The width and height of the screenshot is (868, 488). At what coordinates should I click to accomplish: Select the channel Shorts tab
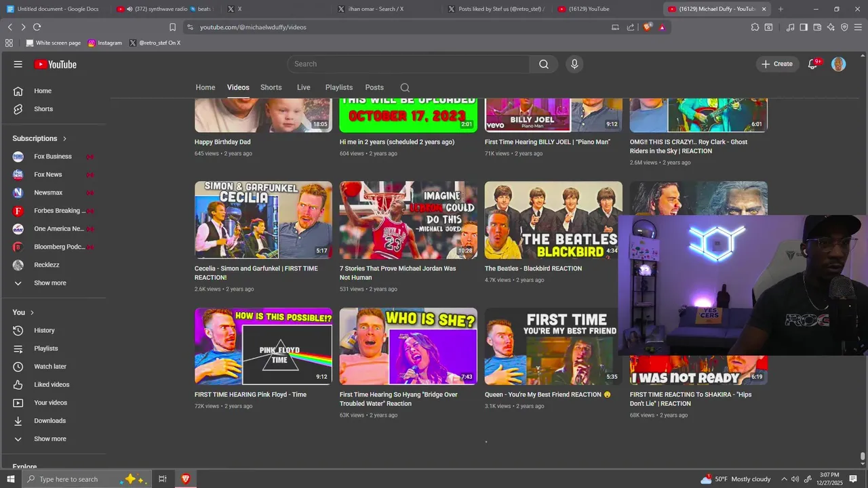pyautogui.click(x=271, y=87)
